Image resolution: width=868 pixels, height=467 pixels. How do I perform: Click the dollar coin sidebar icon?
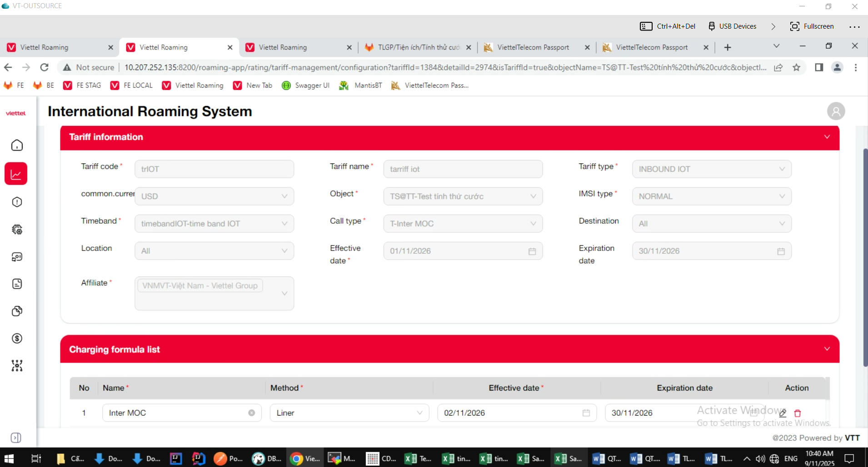point(17,338)
